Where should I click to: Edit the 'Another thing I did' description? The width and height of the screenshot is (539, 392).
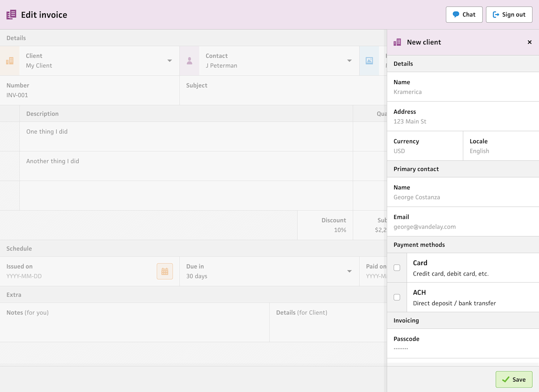pyautogui.click(x=186, y=166)
